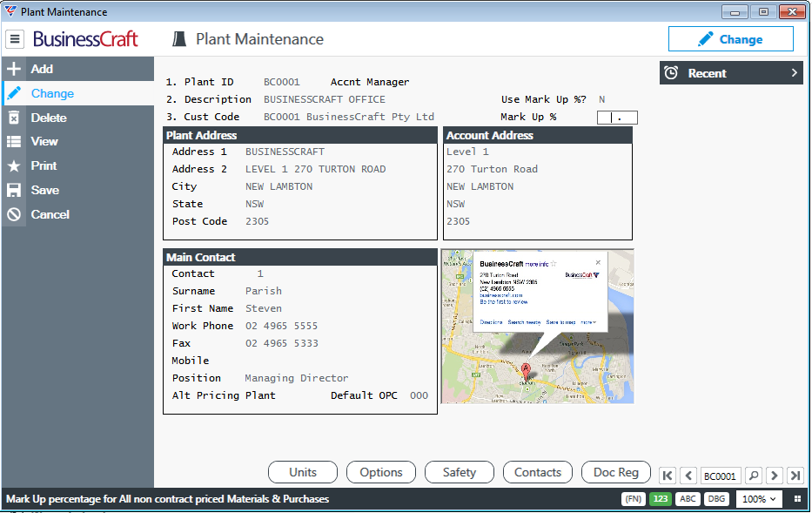Click the Search nearby link in map

click(524, 322)
